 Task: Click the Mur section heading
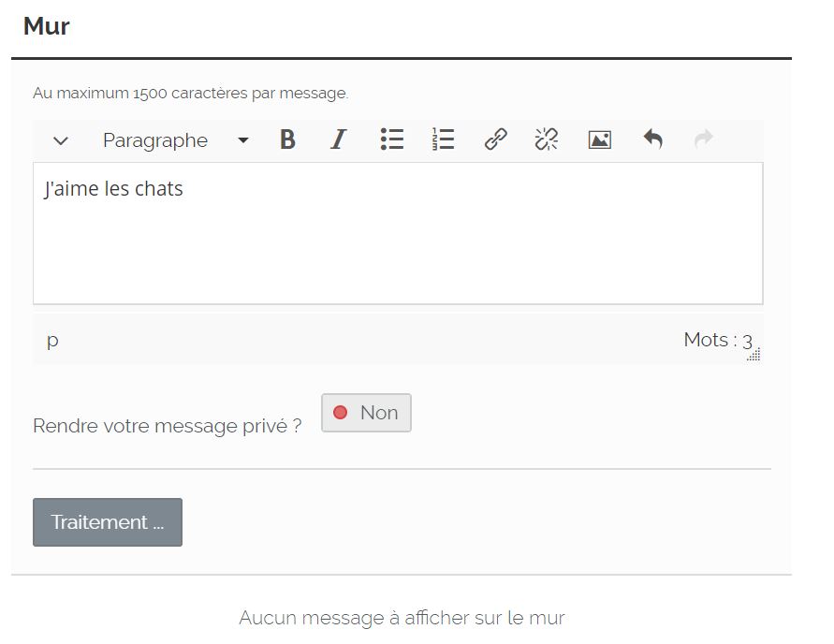[47, 26]
